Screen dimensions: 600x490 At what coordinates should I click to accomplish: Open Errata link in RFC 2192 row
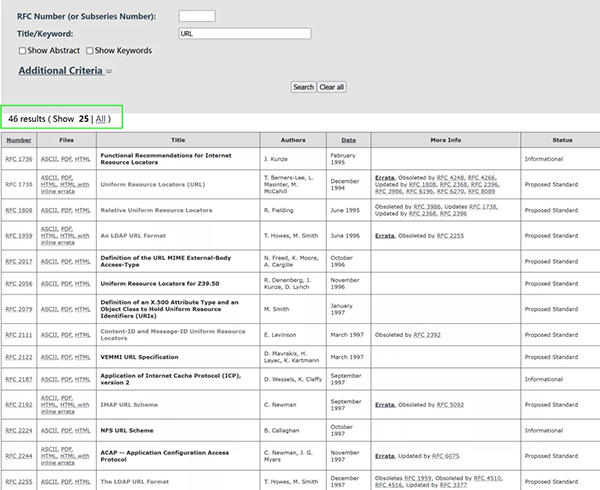coord(385,405)
